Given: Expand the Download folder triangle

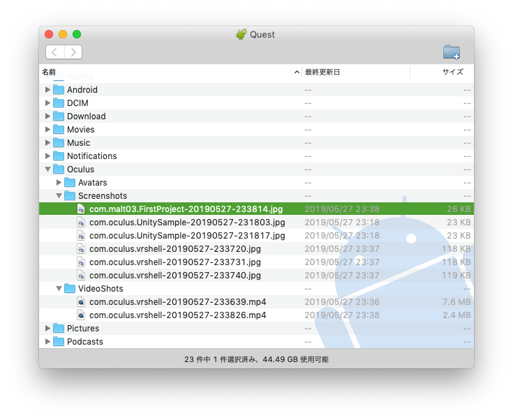Looking at the screenshot, I should coord(47,116).
